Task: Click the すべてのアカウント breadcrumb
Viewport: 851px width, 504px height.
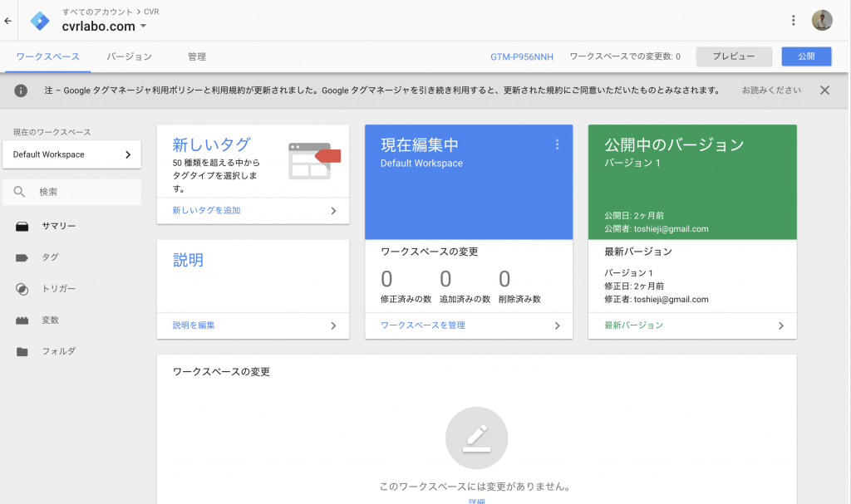Action: pyautogui.click(x=97, y=12)
